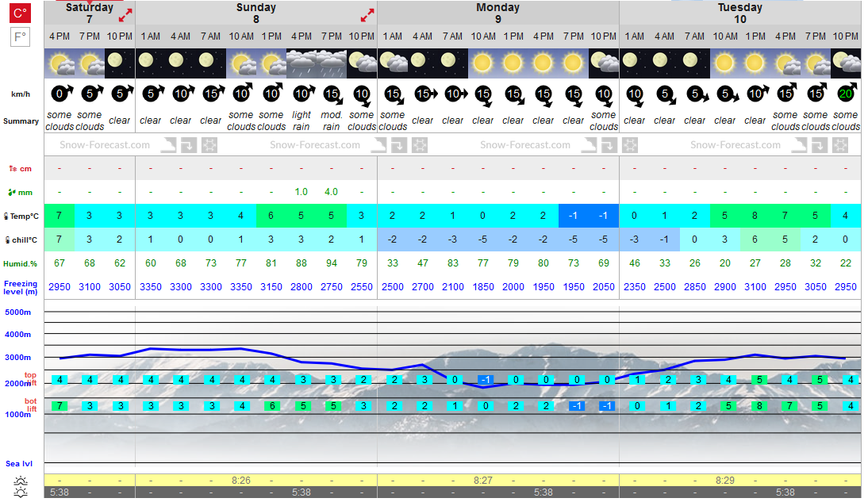Click the rain amount 1.0 mm
868x502 pixels.
[301, 192]
